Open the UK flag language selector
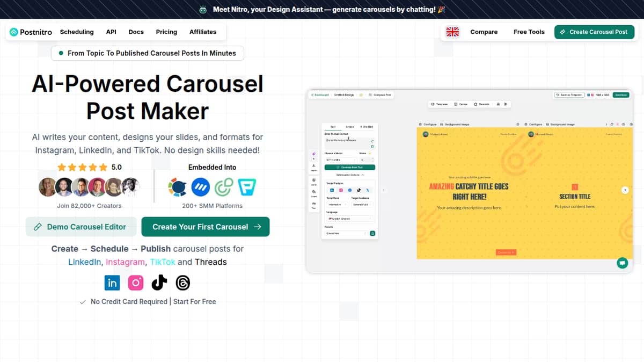 pos(452,32)
